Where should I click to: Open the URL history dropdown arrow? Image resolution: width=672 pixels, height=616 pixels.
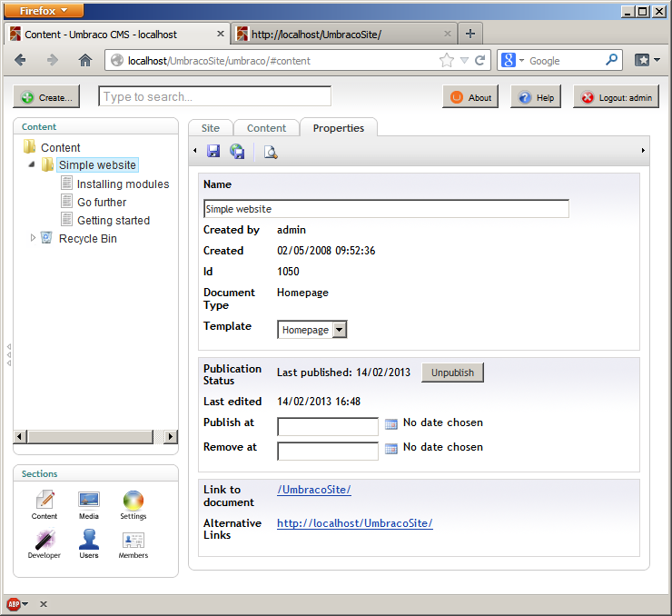coord(464,61)
